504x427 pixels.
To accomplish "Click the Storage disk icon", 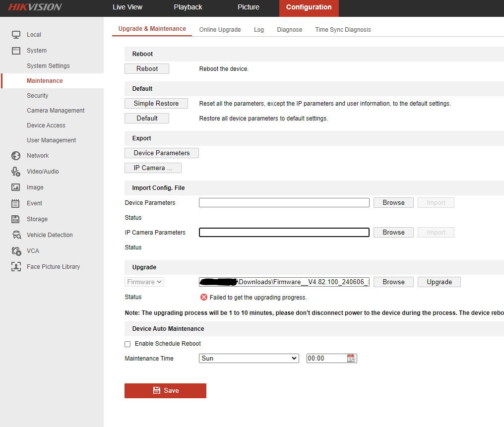I will pyautogui.click(x=16, y=219).
